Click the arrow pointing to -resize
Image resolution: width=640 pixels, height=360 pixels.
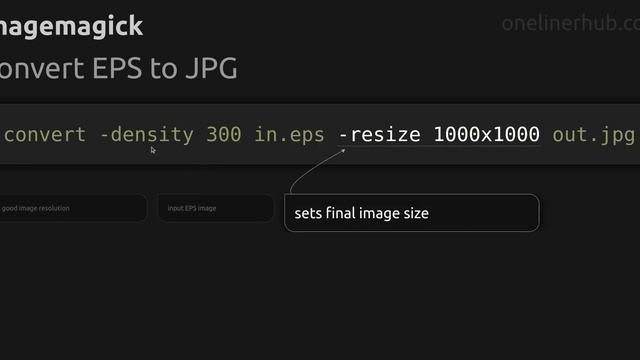316,171
